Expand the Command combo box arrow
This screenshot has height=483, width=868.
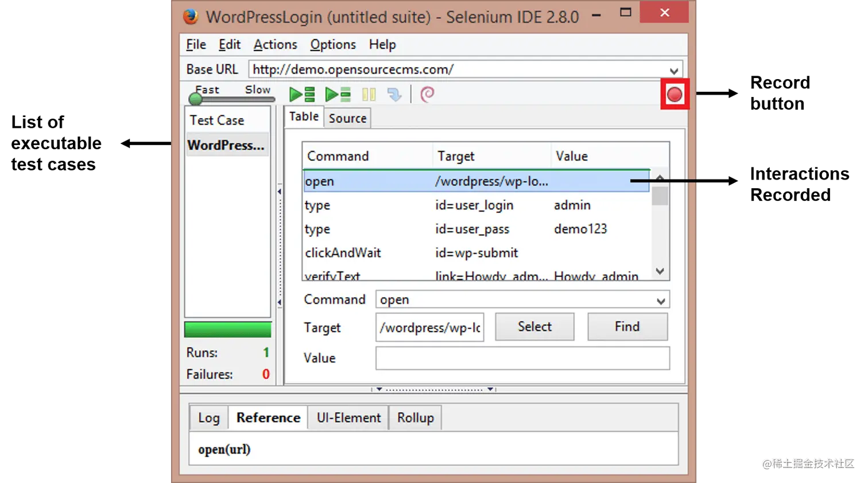(661, 301)
